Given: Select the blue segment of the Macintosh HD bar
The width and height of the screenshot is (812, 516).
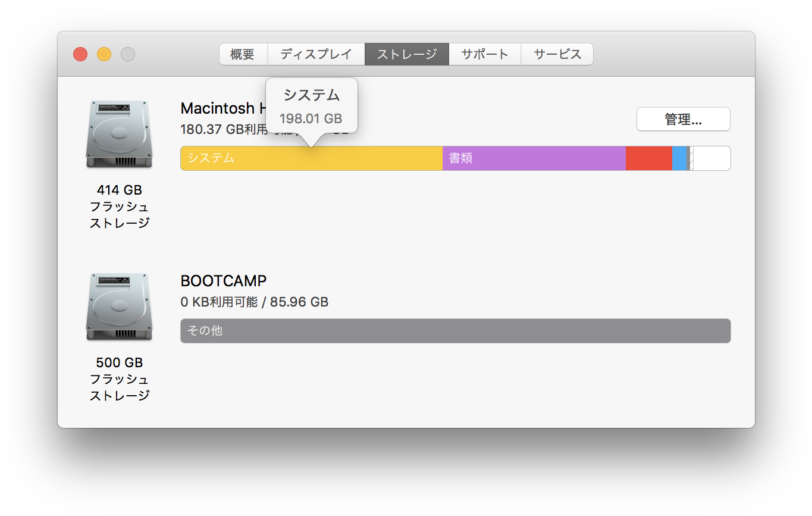Looking at the screenshot, I should [x=679, y=158].
